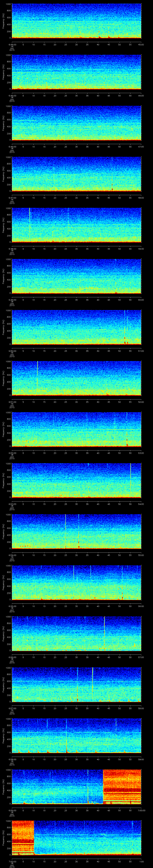This screenshot has height=868, width=153.
Task: Click the 6:58:00 time axis label
Action: point(12,760)
